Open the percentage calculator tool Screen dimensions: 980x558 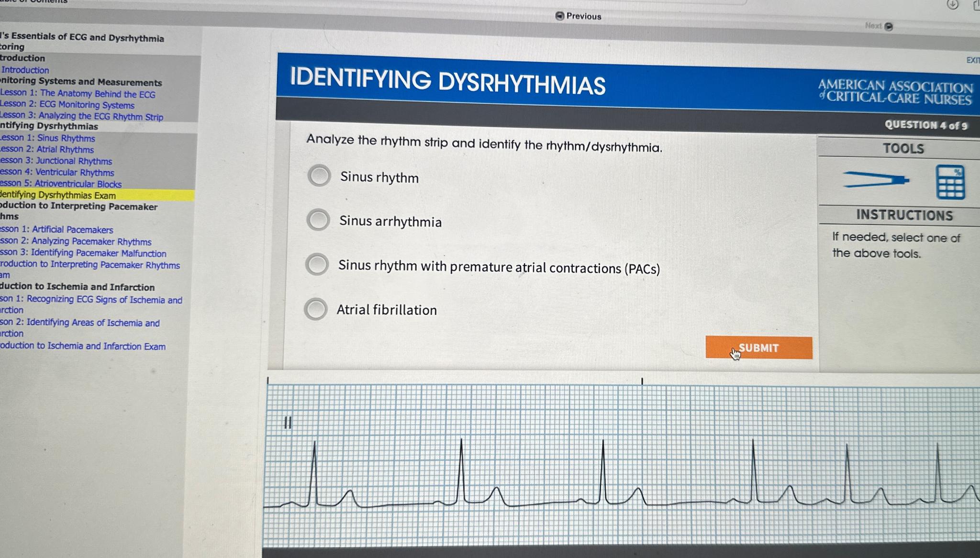950,182
